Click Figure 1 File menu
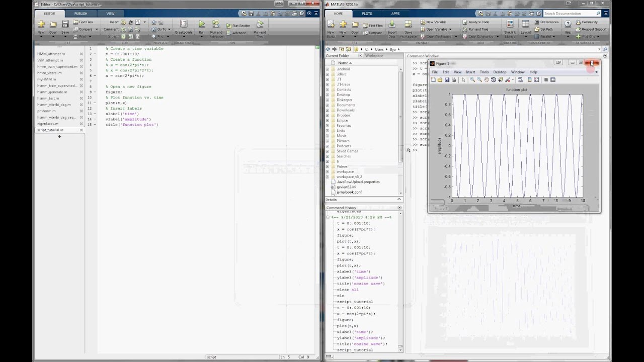 [435, 72]
